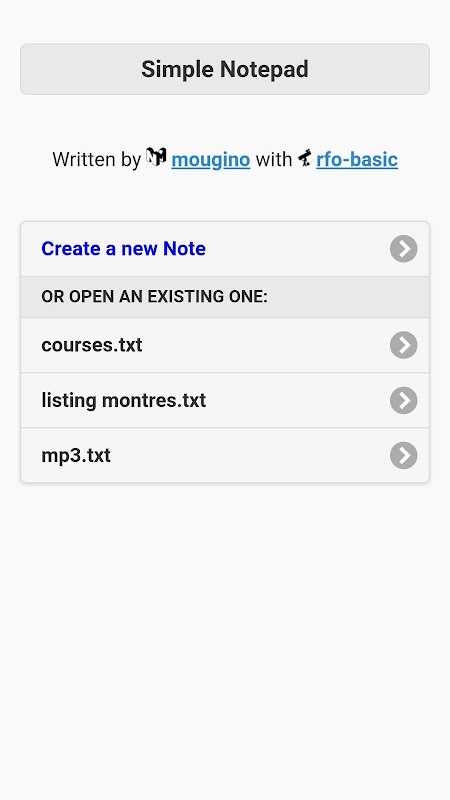Click the mougino logo icon

point(156,157)
